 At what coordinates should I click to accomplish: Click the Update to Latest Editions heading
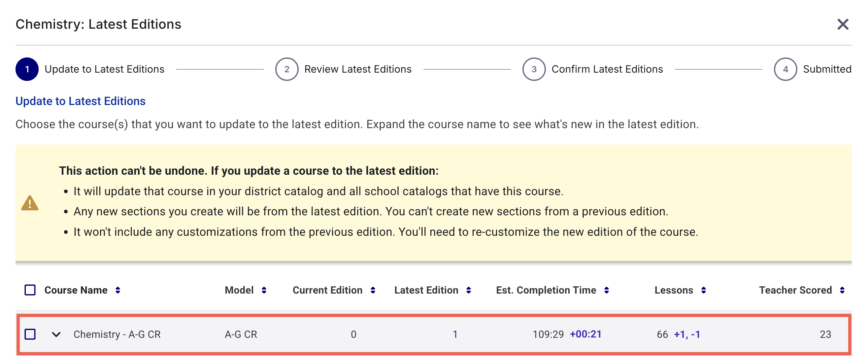81,101
